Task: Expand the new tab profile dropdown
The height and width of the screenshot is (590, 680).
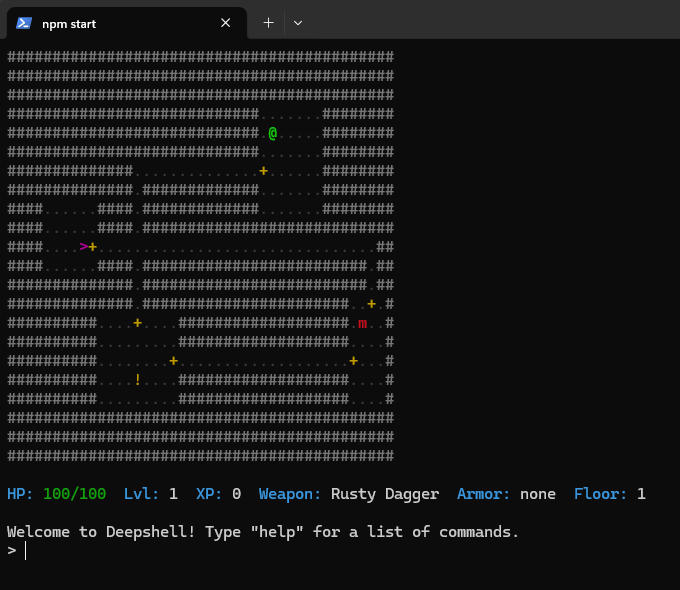Action: pyautogui.click(x=298, y=23)
